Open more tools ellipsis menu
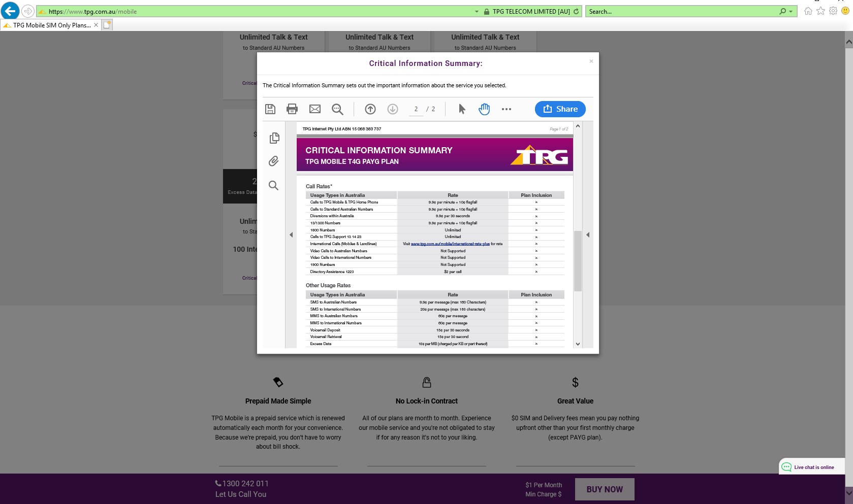The height and width of the screenshot is (504, 853). coord(507,109)
